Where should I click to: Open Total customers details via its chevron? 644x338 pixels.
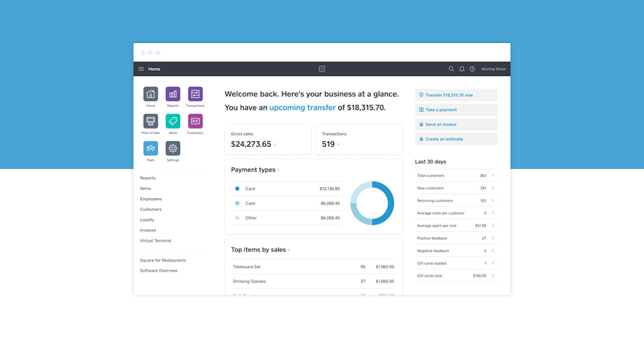coord(492,175)
